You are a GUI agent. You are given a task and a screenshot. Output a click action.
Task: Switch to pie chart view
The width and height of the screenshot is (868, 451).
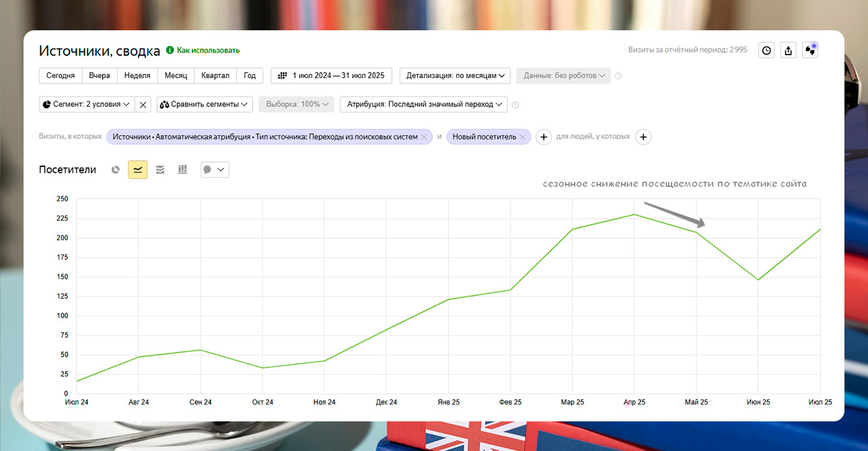pyautogui.click(x=116, y=170)
